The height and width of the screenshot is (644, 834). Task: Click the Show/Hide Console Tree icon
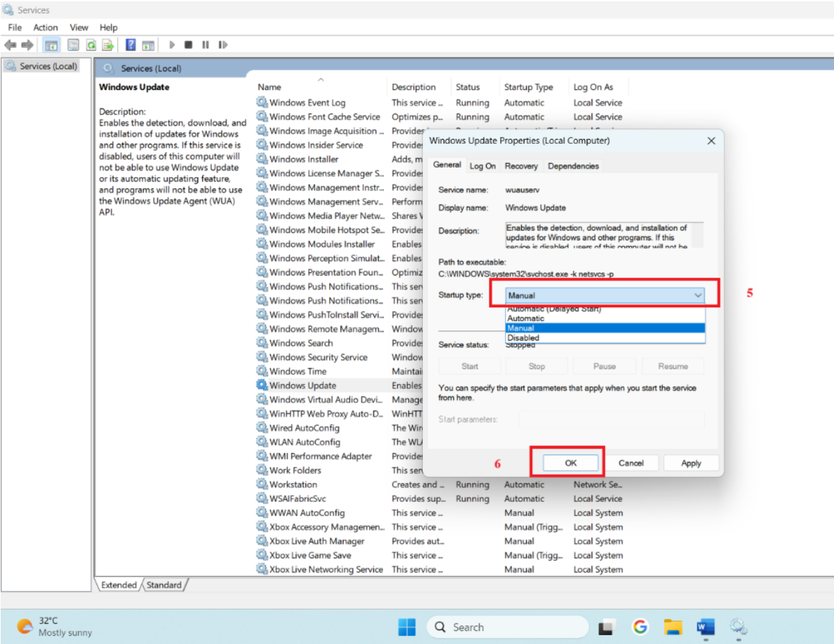click(51, 45)
